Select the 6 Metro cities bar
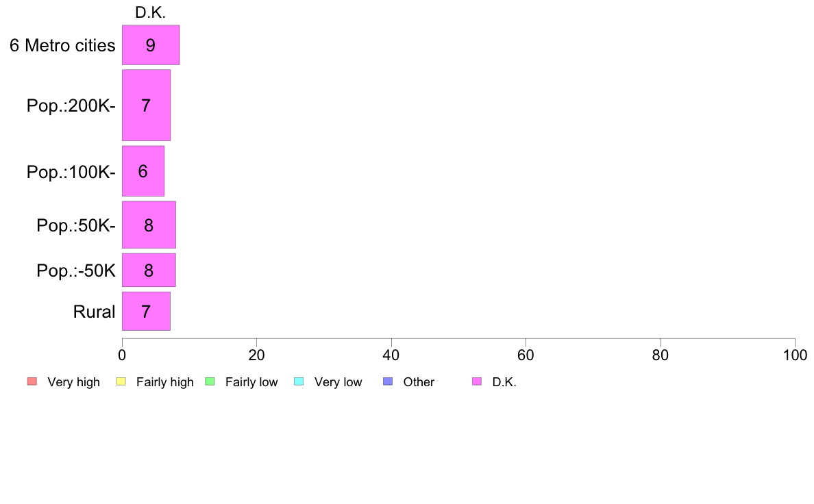The width and height of the screenshot is (814, 504). coord(151,45)
